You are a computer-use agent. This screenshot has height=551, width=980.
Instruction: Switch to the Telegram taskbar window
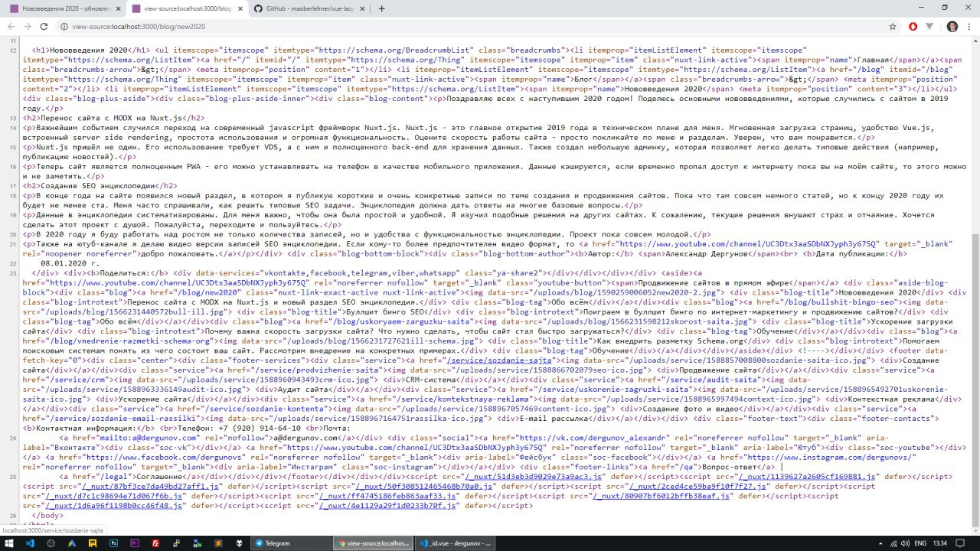[x=291, y=543]
